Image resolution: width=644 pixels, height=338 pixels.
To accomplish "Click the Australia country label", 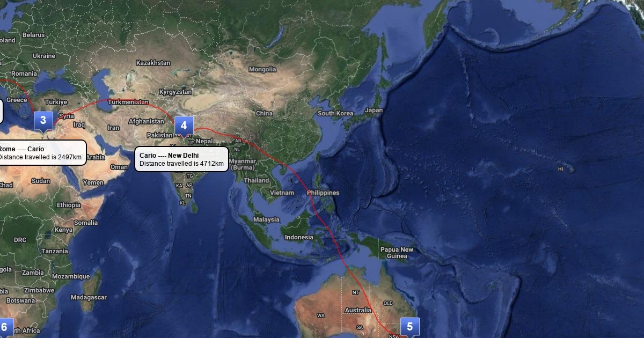I will tap(358, 310).
